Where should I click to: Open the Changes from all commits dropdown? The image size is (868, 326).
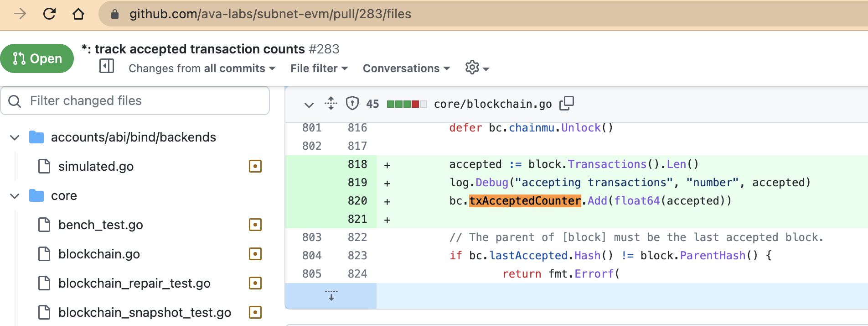(x=202, y=68)
